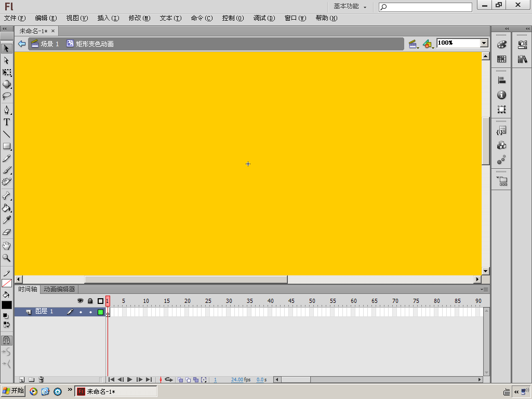Reset to black and white colors
This screenshot has height=399, width=532.
(5, 316)
